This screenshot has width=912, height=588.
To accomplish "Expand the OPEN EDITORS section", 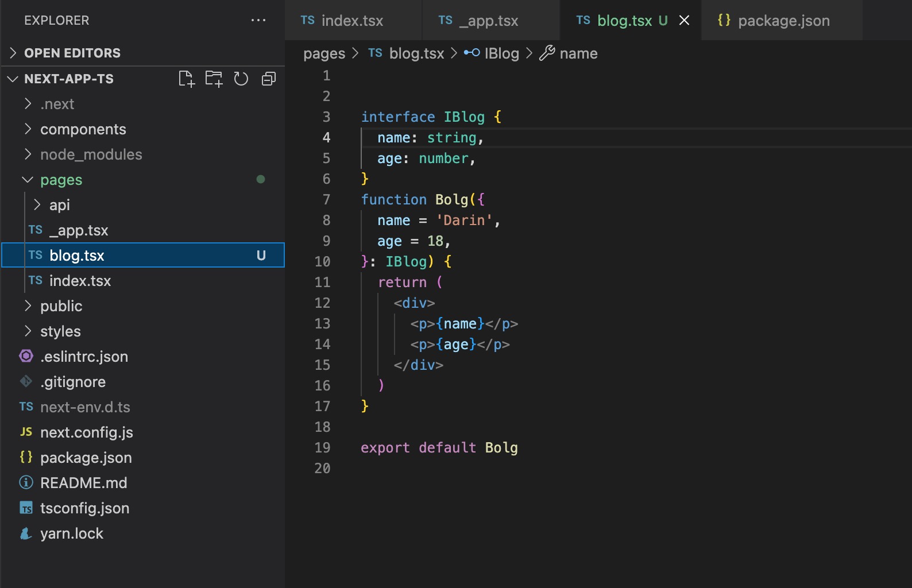I will (x=13, y=53).
